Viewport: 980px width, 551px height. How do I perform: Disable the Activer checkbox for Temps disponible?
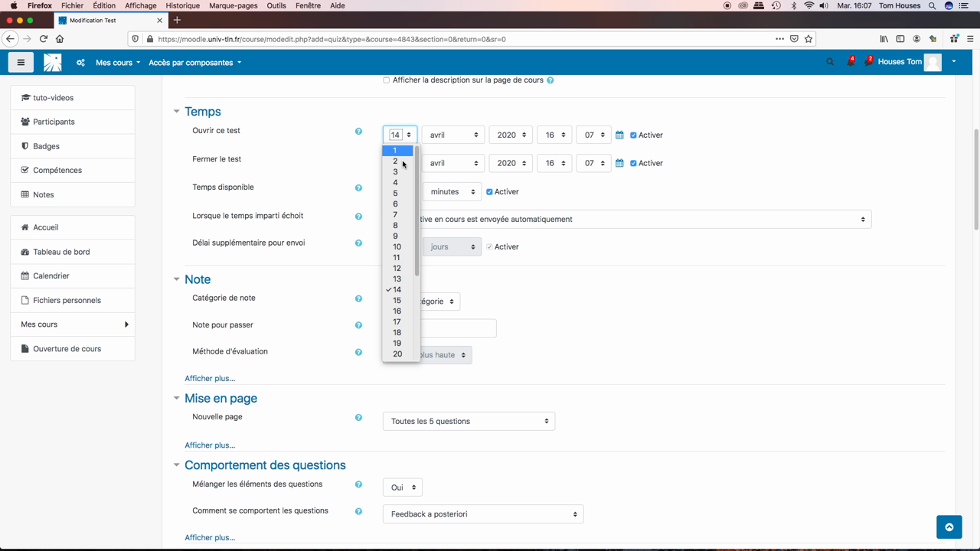(489, 192)
